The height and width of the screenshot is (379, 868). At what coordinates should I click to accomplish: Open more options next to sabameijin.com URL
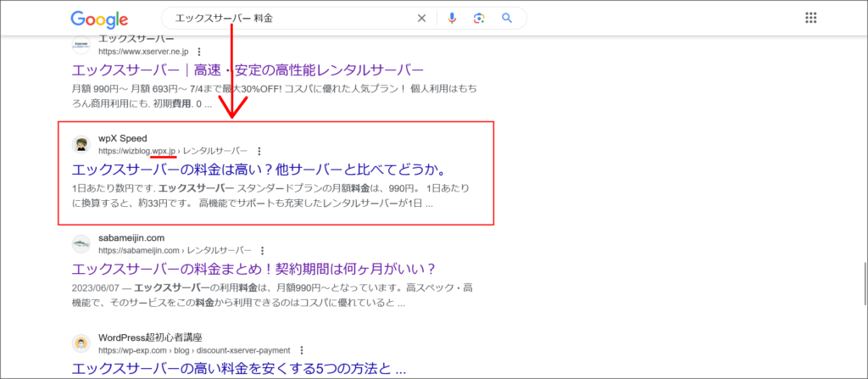point(263,250)
